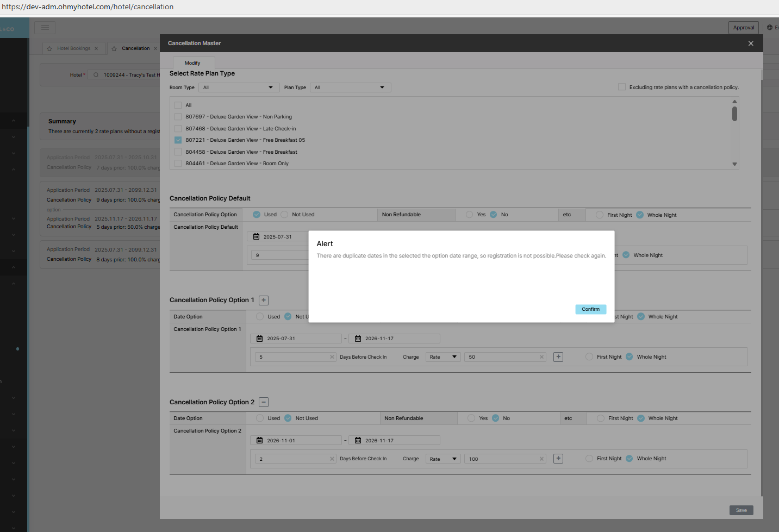
Task: Switch to the Modify tab
Action: [x=194, y=63]
